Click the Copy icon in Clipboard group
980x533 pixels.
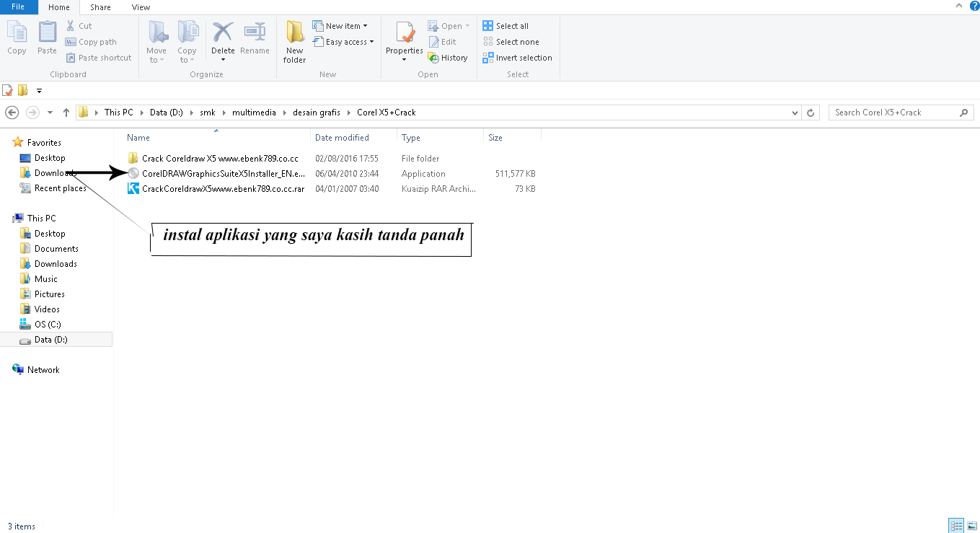click(x=17, y=32)
